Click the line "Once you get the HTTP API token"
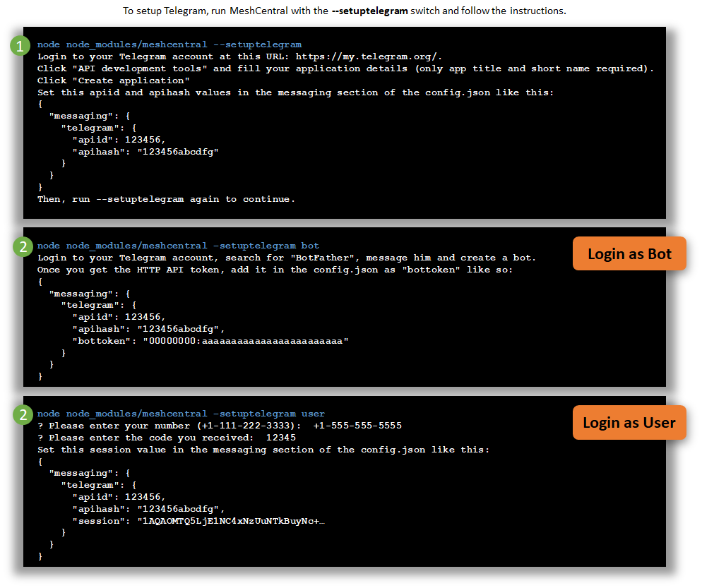 point(275,270)
